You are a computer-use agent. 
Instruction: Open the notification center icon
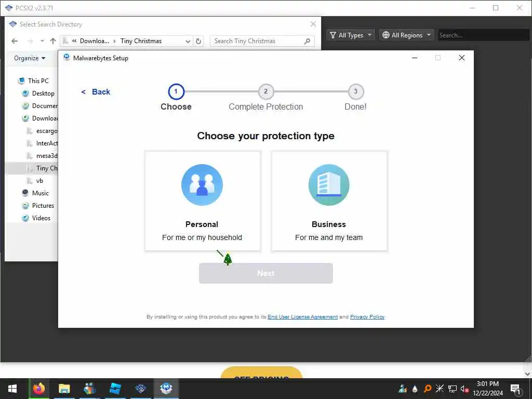(x=516, y=389)
